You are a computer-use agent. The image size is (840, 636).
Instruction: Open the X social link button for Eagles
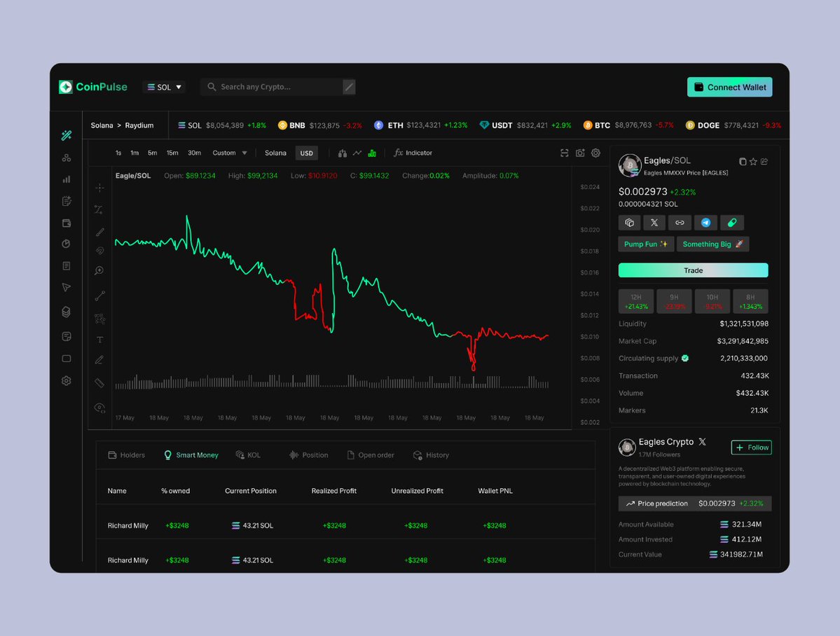(654, 223)
